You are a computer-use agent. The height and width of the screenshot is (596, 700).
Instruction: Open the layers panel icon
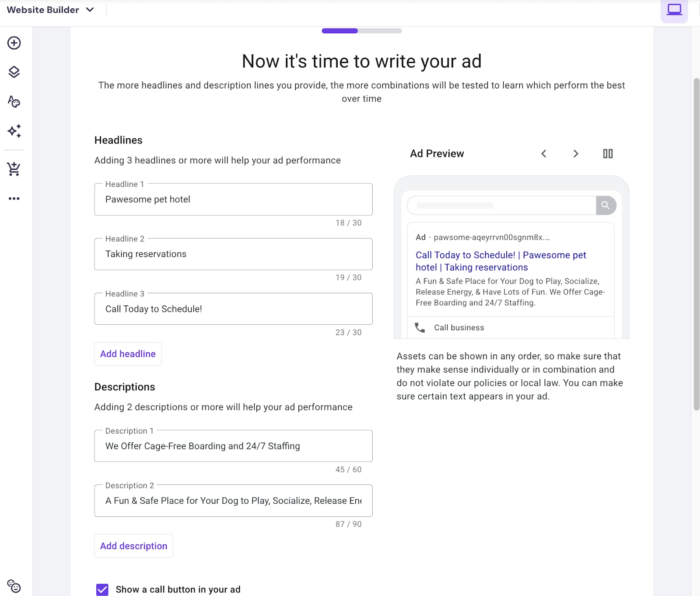[x=14, y=72]
